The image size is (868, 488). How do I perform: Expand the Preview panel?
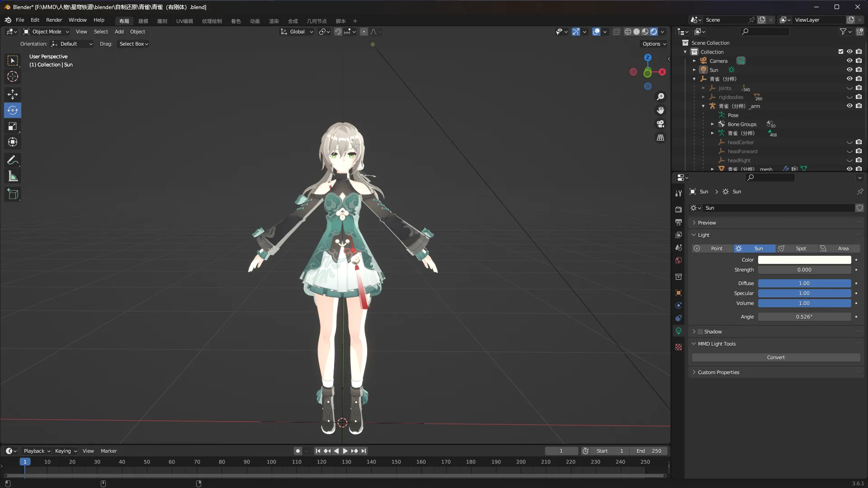coord(707,223)
